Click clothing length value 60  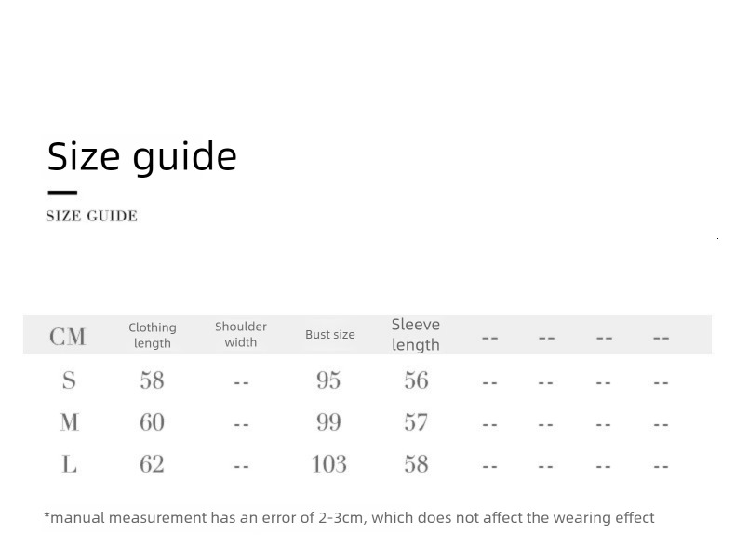pos(152,422)
